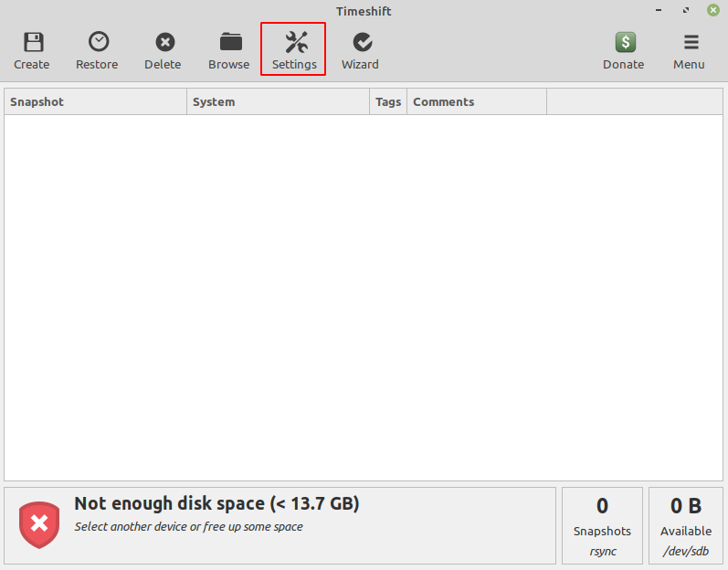Viewport: 728px width, 570px height.
Task: Click the Create snapshot floppy disk icon
Action: pos(33,43)
